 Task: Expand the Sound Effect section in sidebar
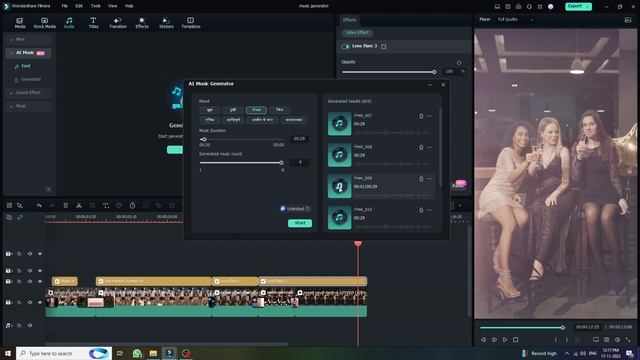tap(11, 93)
